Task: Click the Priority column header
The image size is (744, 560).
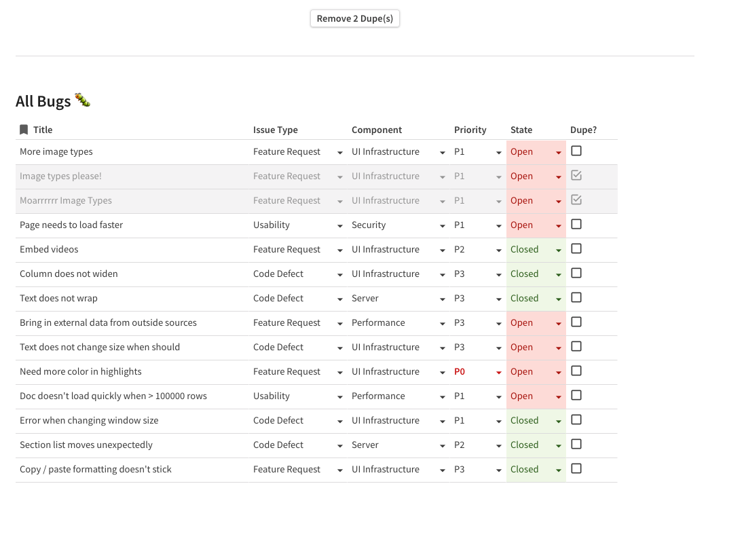Action: pyautogui.click(x=470, y=130)
